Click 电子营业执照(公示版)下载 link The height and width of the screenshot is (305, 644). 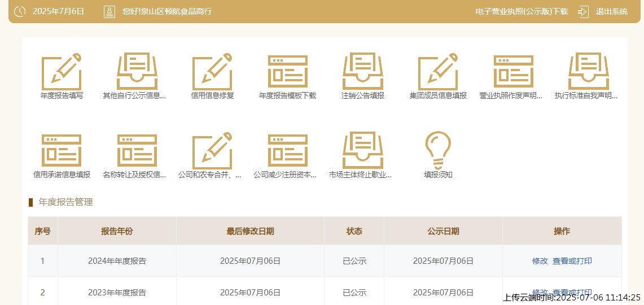click(x=522, y=11)
